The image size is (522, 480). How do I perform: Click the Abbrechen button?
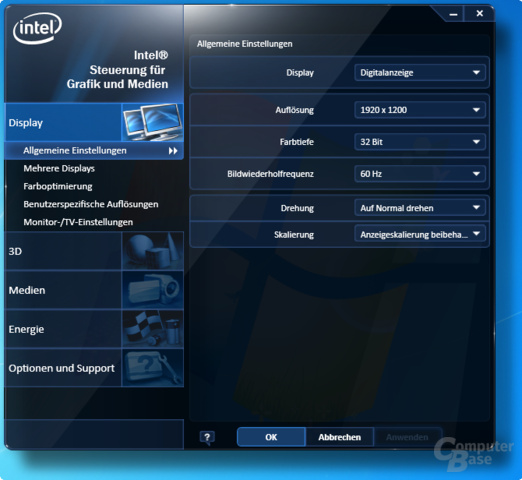click(x=339, y=437)
